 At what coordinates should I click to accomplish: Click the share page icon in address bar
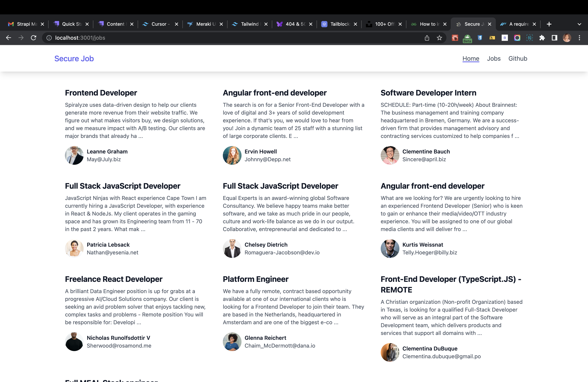427,38
